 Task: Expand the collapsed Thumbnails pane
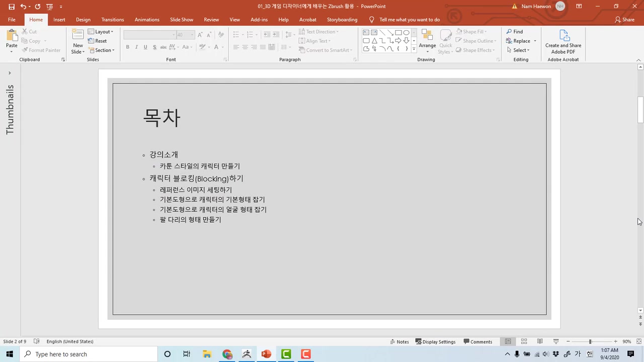coord(9,72)
